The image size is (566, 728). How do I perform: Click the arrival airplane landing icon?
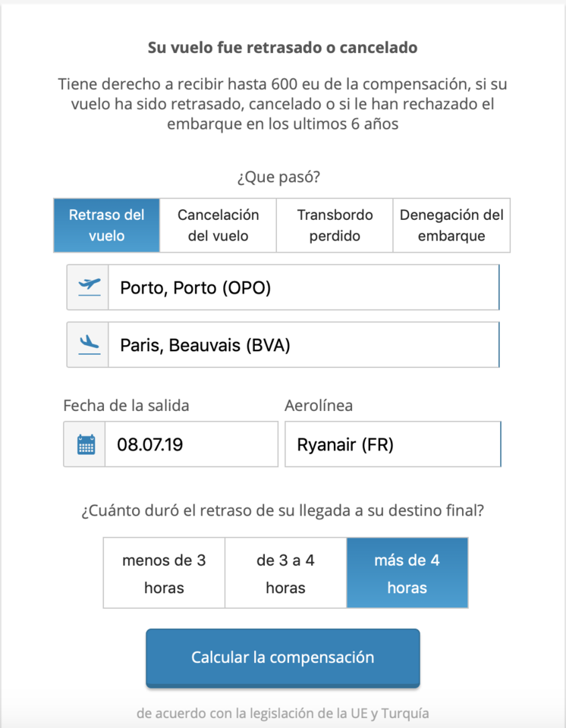point(87,344)
